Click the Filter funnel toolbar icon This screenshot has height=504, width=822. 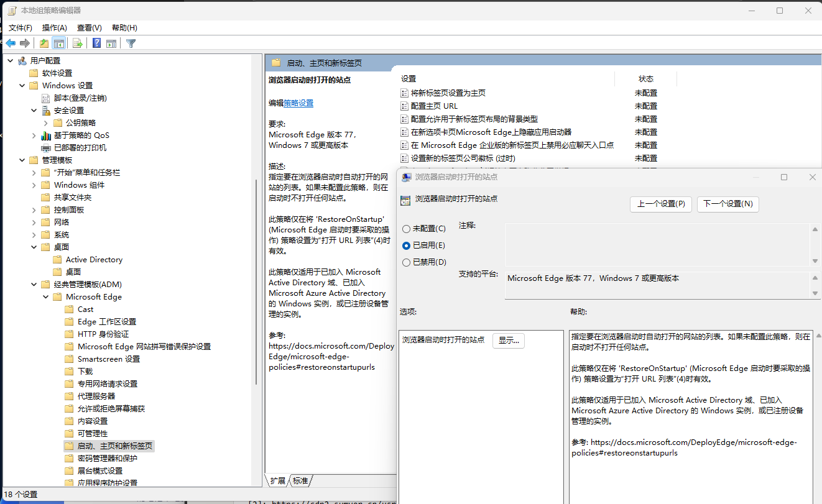point(131,44)
